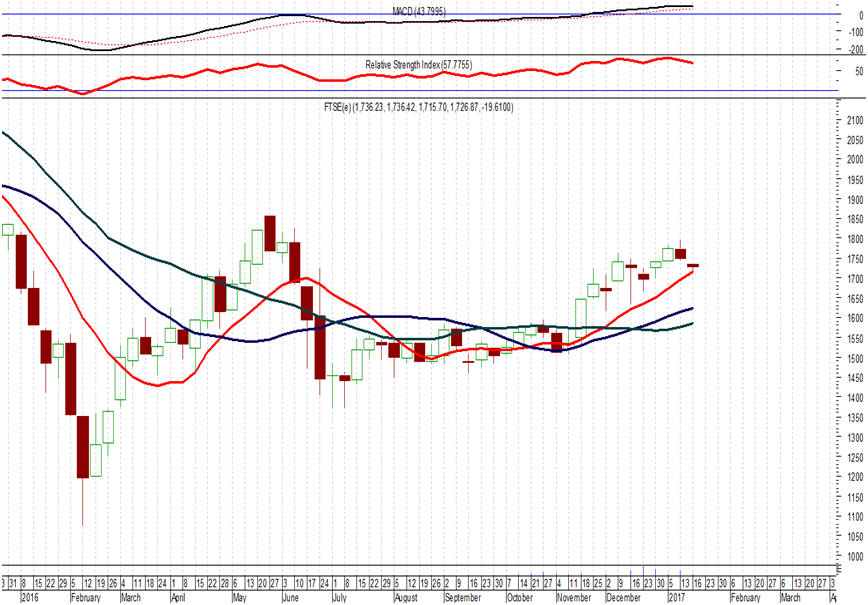Select the May month label

(x=239, y=598)
